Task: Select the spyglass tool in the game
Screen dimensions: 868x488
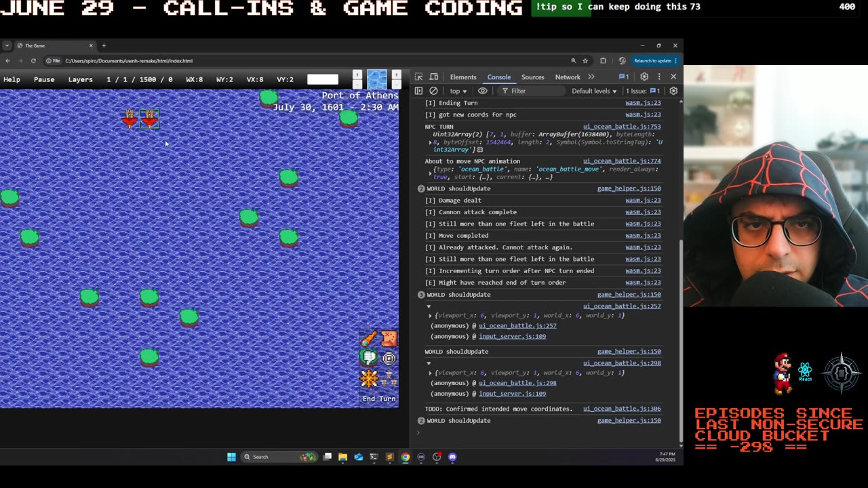Action: 369,338
